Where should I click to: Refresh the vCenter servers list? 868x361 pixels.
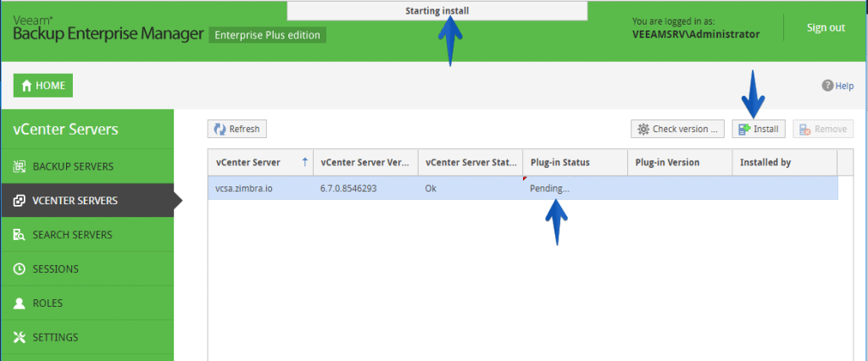(237, 129)
